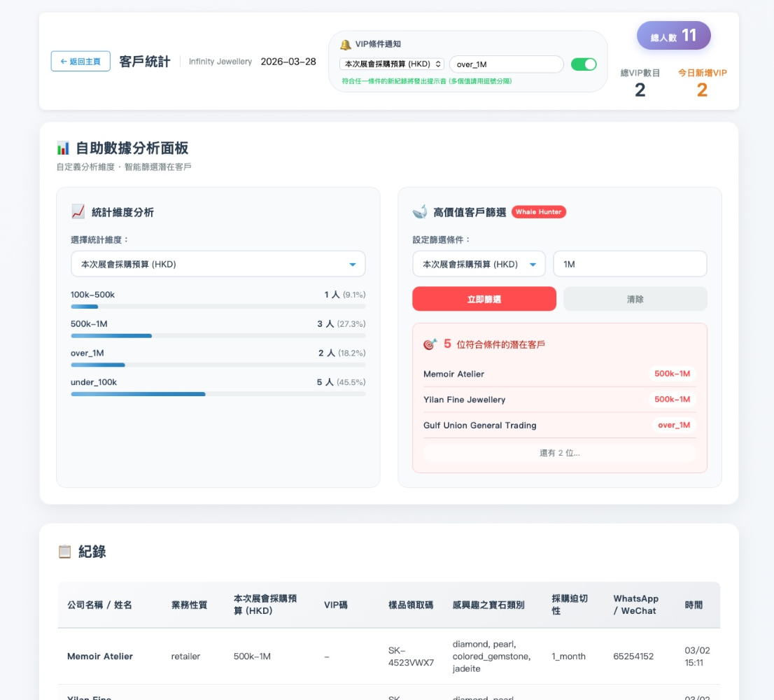The height and width of the screenshot is (700, 774).
Task: Select Yilan Fine Jewellery in filter results
Action: (465, 400)
